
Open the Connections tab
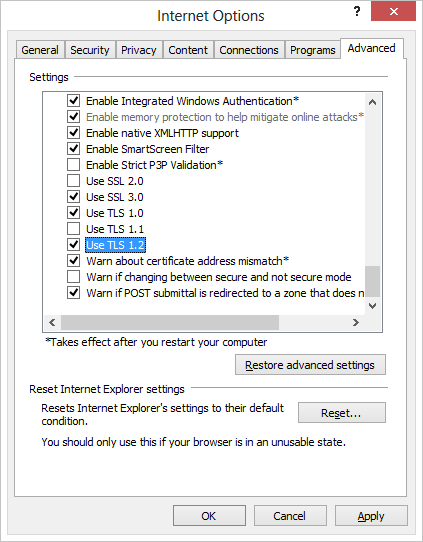pyautogui.click(x=249, y=50)
